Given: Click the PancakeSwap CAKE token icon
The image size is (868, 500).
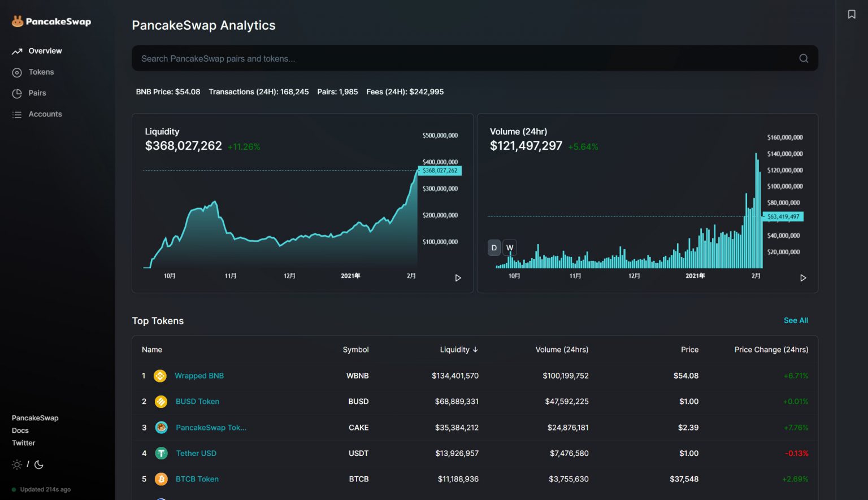Looking at the screenshot, I should (x=161, y=428).
